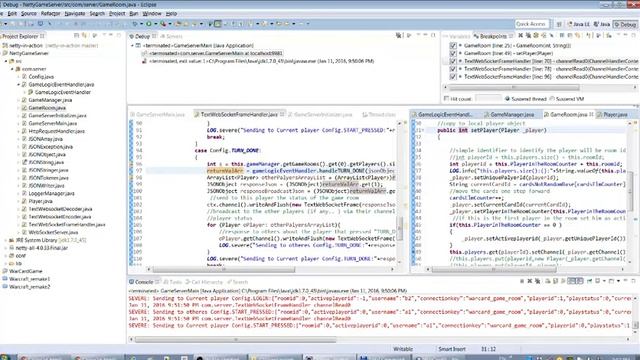Click Skip All Breakpoints icon

[551, 36]
